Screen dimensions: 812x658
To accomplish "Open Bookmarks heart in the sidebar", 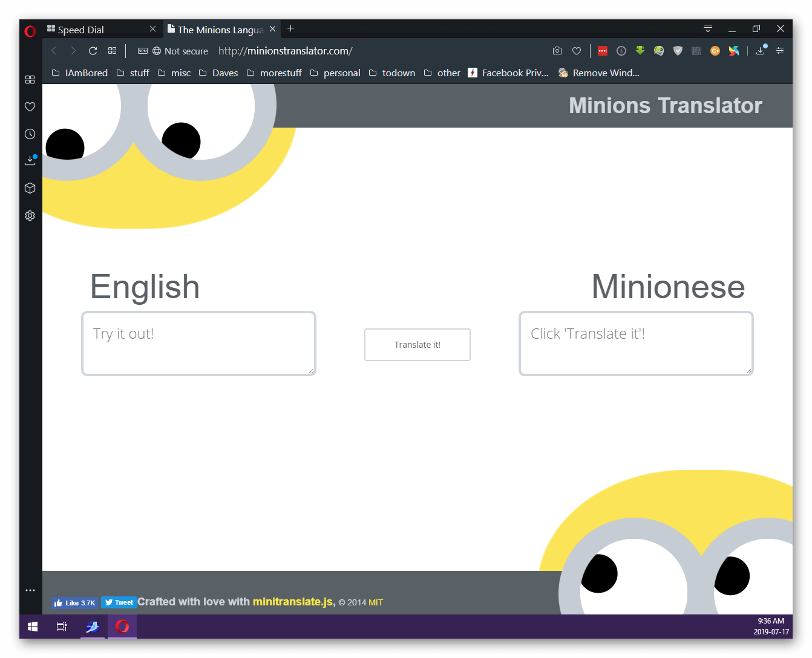I will tap(30, 107).
